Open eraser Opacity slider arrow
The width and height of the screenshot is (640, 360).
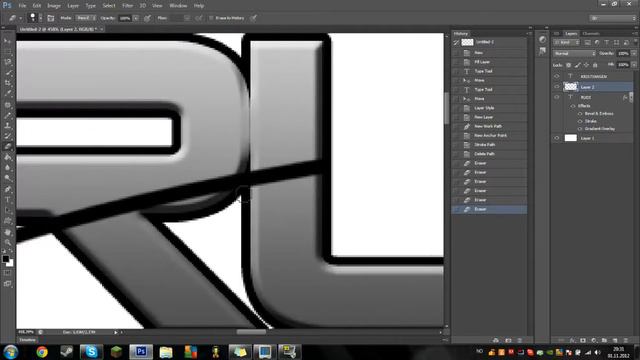coord(136,18)
